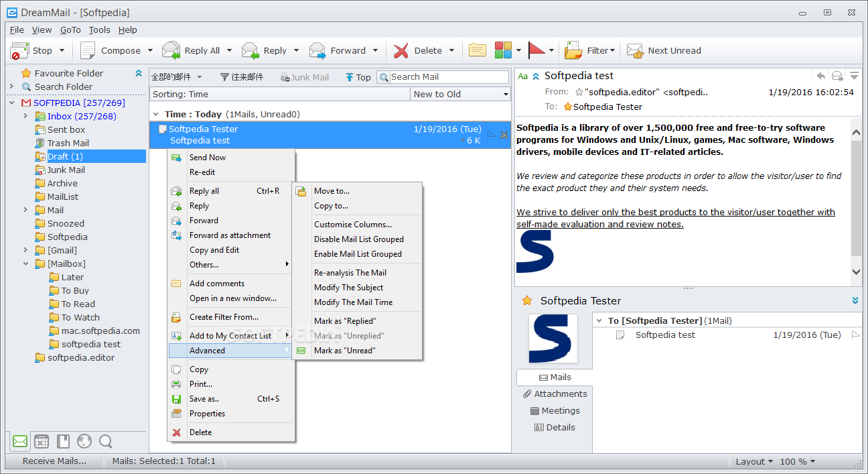Viewport: 868px width, 474px height.
Task: Open the notebook icon in bottom sidebar
Action: tap(63, 441)
